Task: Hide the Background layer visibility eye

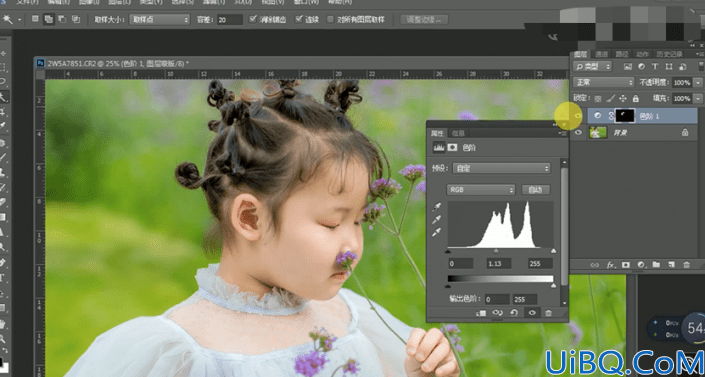Action: [578, 132]
